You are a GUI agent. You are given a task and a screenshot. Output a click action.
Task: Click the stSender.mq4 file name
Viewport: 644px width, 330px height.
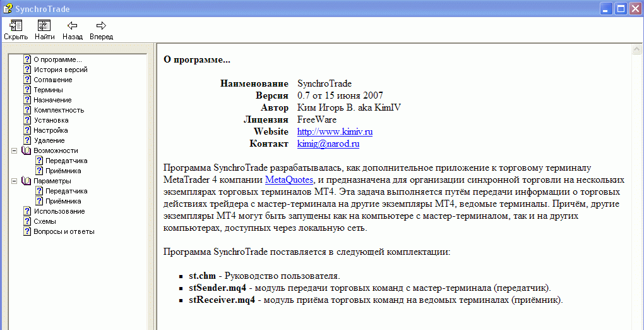pos(217,288)
